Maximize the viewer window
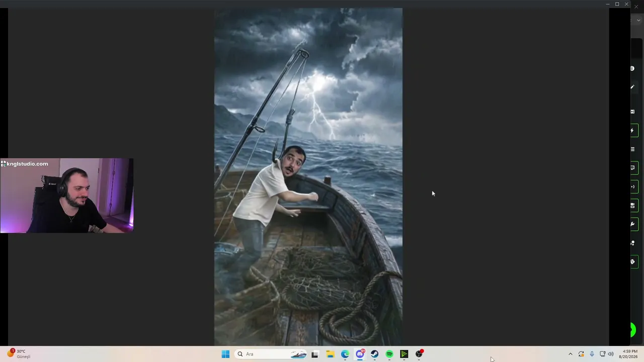This screenshot has height=362, width=644. tap(617, 4)
